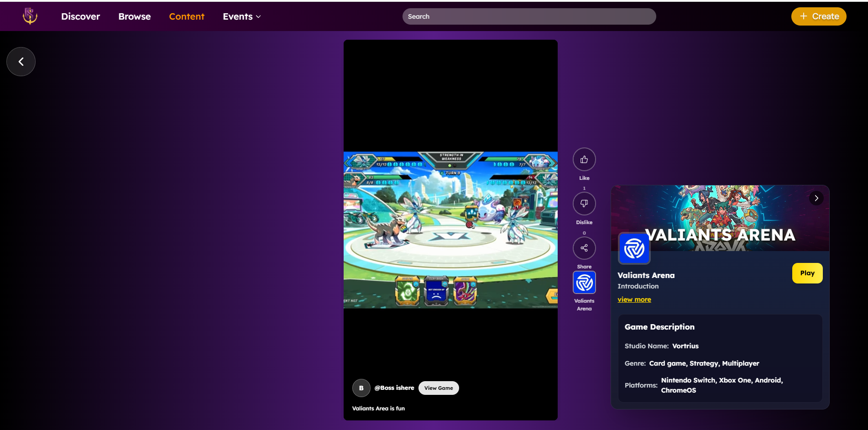Like the video with thumbs-up icon
The height and width of the screenshot is (430, 868).
584,159
